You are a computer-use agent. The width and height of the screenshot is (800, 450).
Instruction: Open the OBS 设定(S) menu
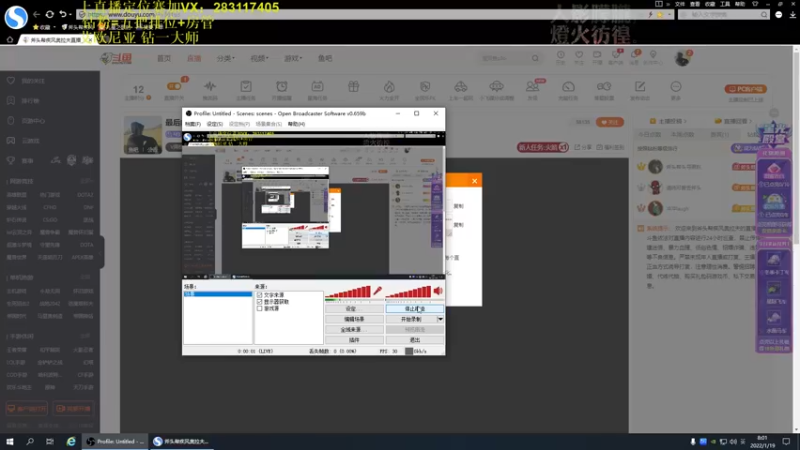[215, 124]
